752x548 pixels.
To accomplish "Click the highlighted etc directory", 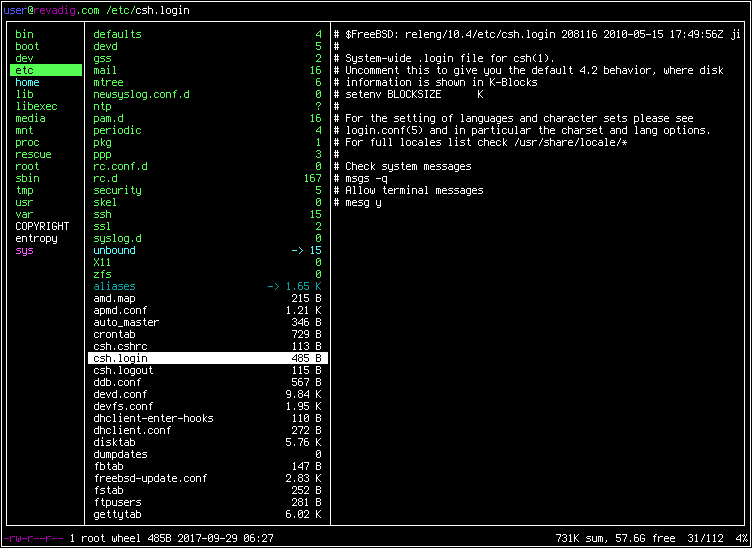I will tap(46, 70).
